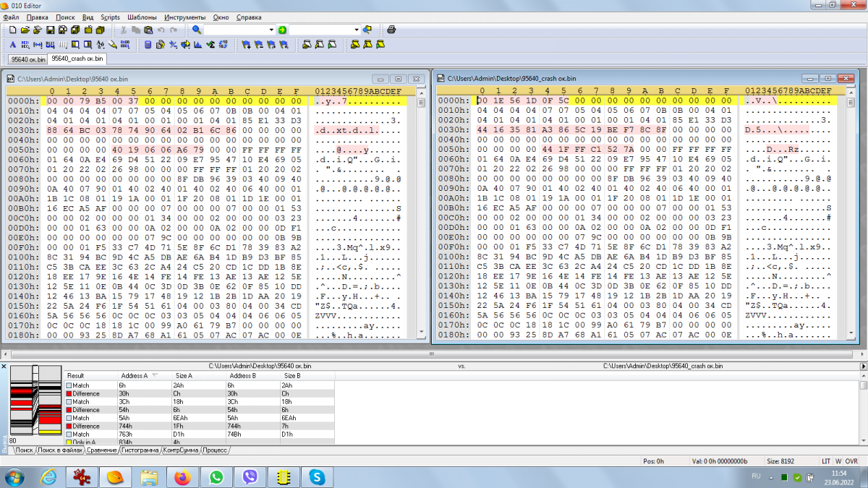
Task: Expand the Goto address dropdown
Action: [x=357, y=30]
